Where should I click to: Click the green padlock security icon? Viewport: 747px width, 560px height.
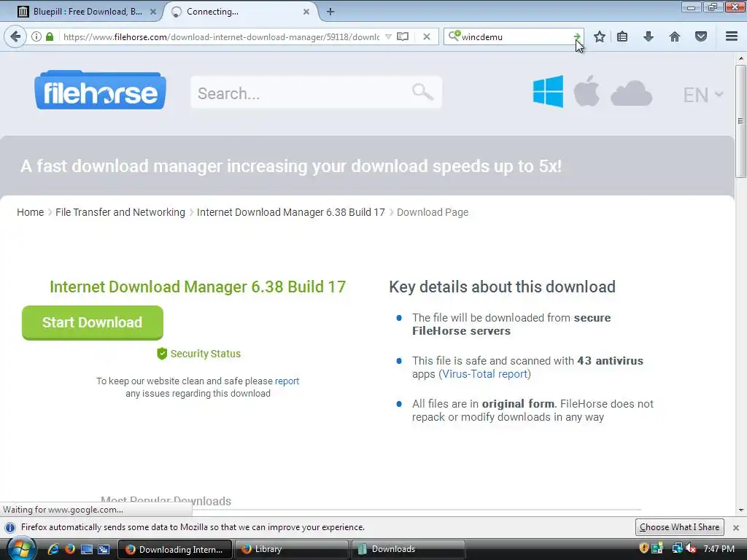click(x=50, y=36)
